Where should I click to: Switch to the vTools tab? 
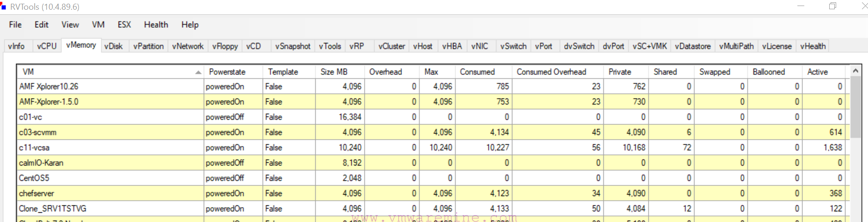pyautogui.click(x=330, y=46)
